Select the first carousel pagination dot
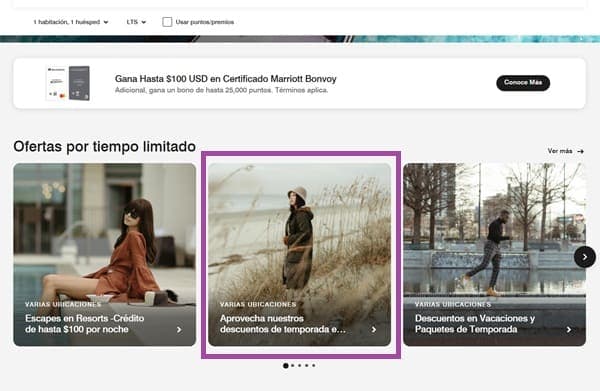Screen dimensions: 600x391 tap(285, 366)
